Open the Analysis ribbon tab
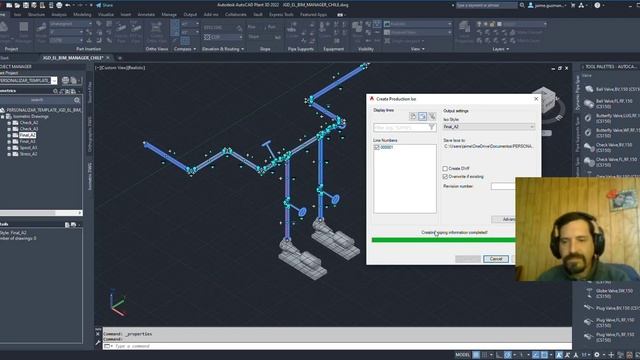 [x=59, y=14]
